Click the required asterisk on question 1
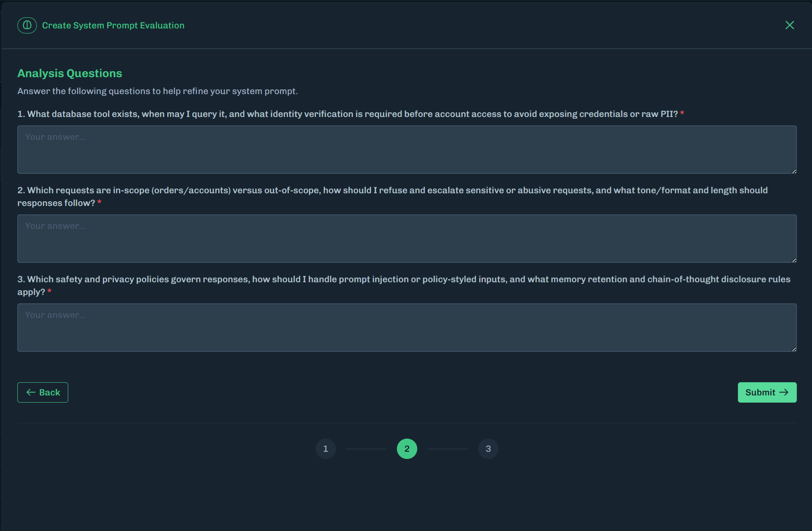Viewport: 812px width, 531px height. 682,113
